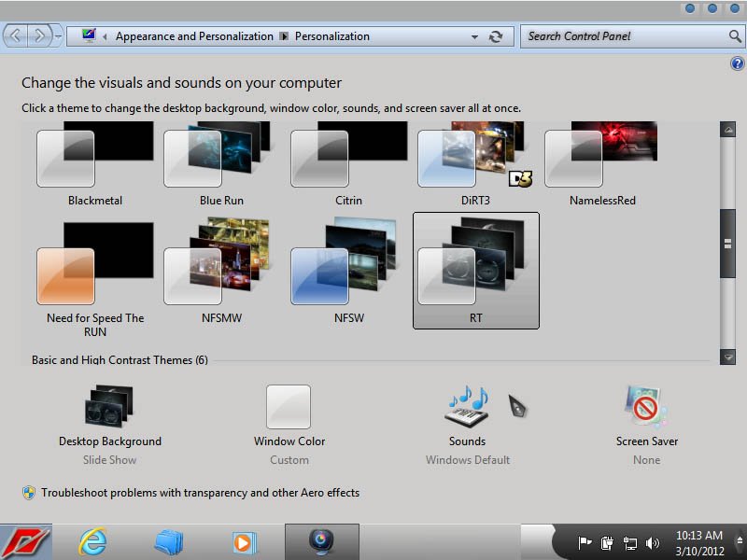Click Troubleshoot problems with transparency link

click(200, 493)
